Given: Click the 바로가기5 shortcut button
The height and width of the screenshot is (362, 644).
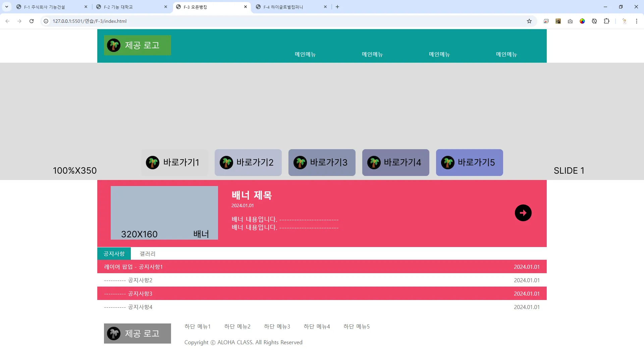Looking at the screenshot, I should tap(469, 163).
